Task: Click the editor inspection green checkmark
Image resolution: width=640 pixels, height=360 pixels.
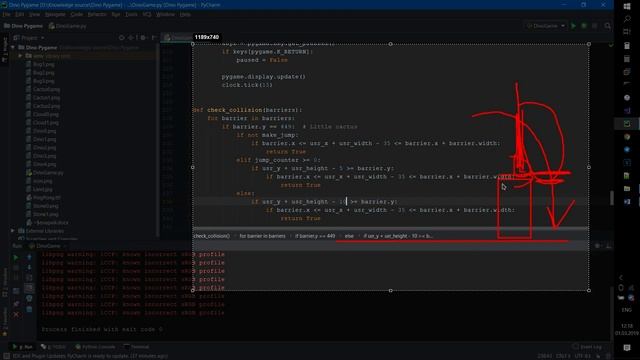Action: (x=611, y=44)
